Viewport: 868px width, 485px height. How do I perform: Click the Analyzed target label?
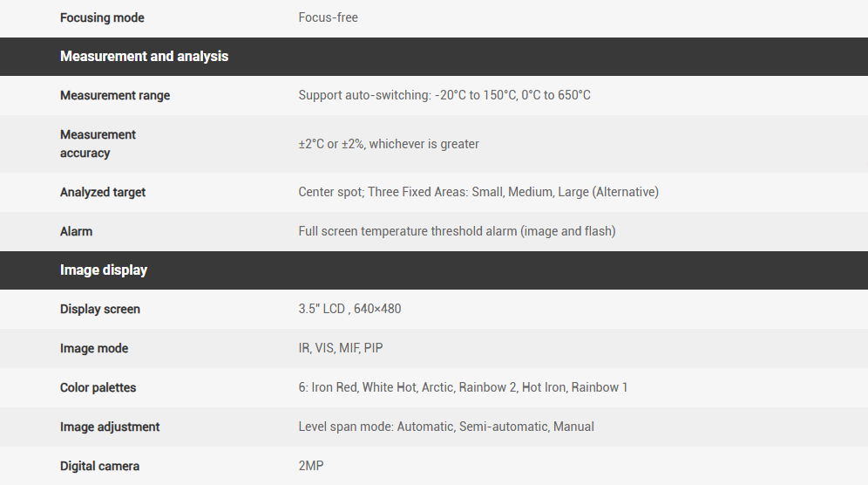103,192
